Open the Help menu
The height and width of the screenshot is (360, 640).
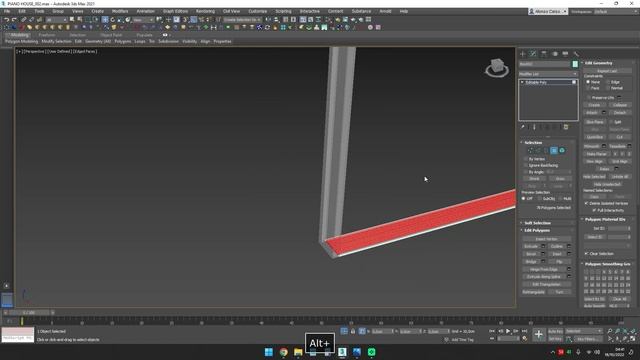404,11
